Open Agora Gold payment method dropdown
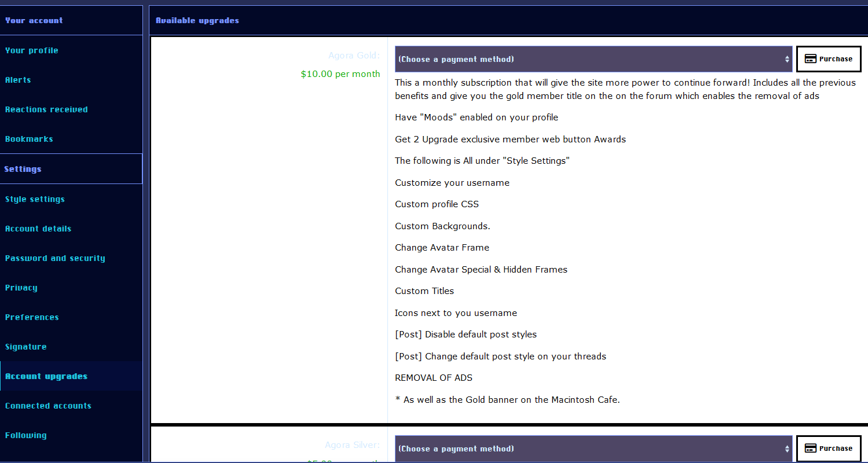868x463 pixels. 593,59
